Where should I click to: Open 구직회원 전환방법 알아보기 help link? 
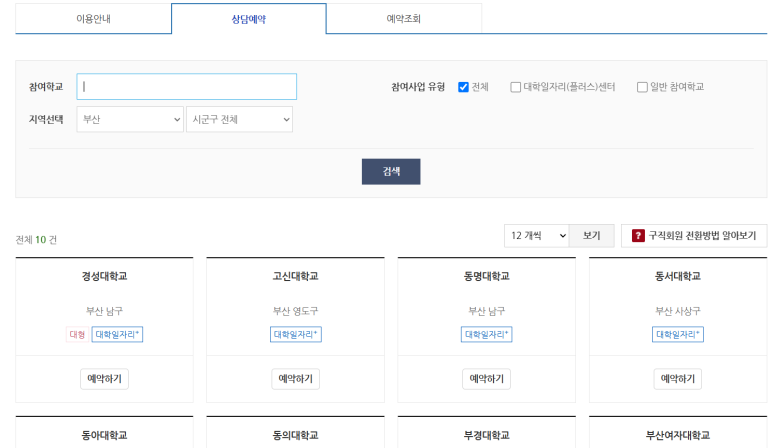point(694,236)
